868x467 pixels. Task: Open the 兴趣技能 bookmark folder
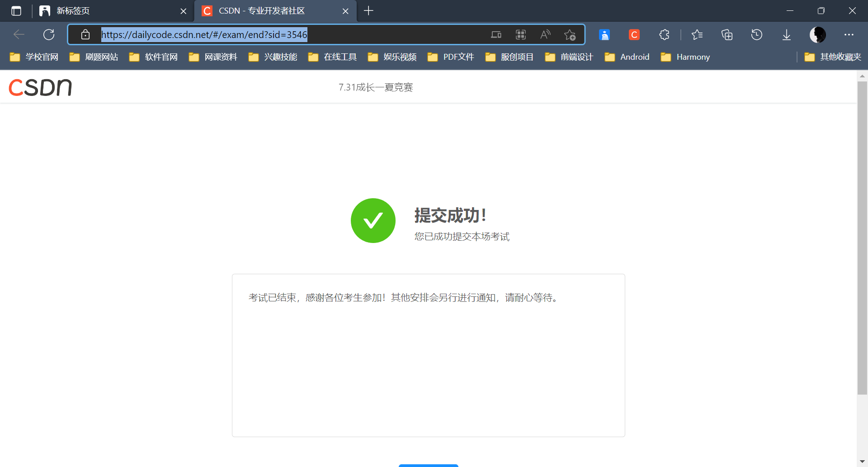(x=273, y=57)
